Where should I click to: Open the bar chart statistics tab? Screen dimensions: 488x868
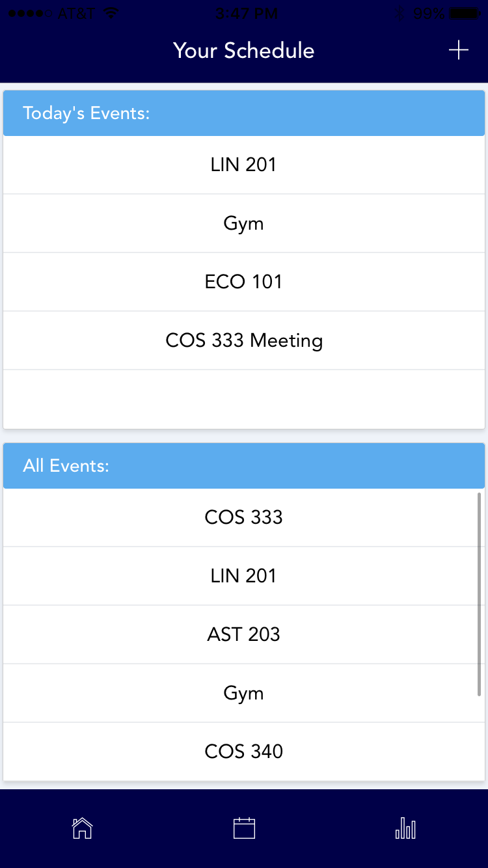point(405,828)
